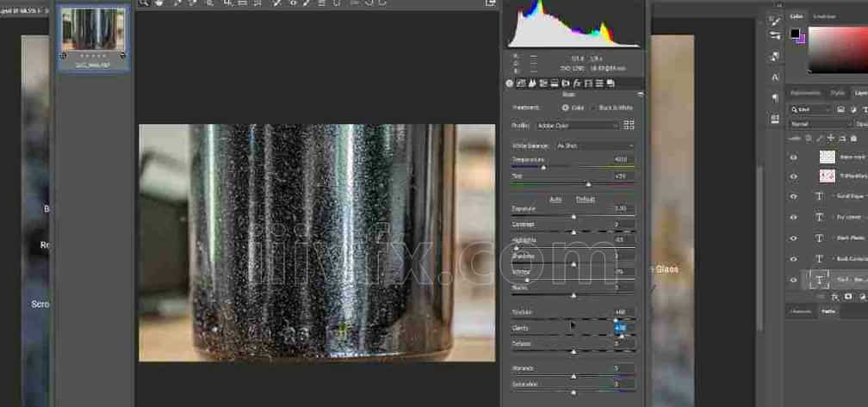This screenshot has width=868, height=407.
Task: Open the Snapshots panel tab icon
Action: pos(610,83)
